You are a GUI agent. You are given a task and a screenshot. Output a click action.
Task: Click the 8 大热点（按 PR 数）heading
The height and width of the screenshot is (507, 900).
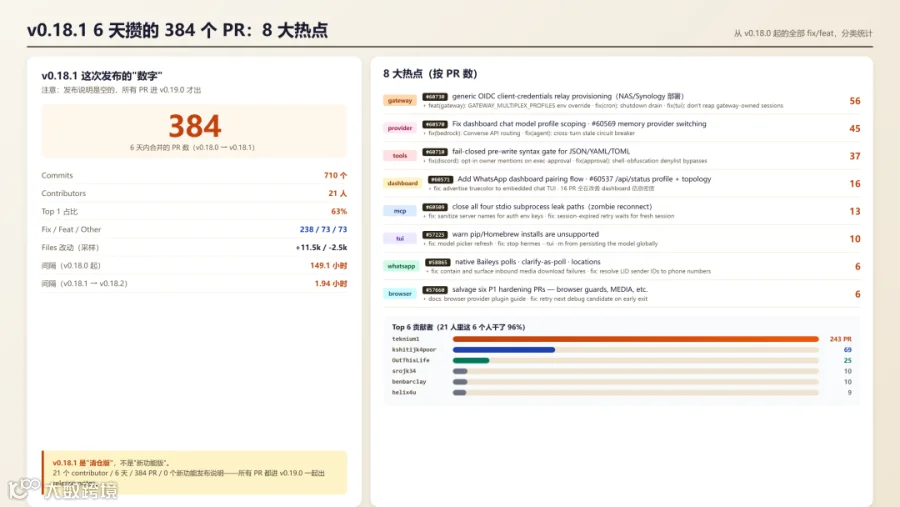[430, 73]
